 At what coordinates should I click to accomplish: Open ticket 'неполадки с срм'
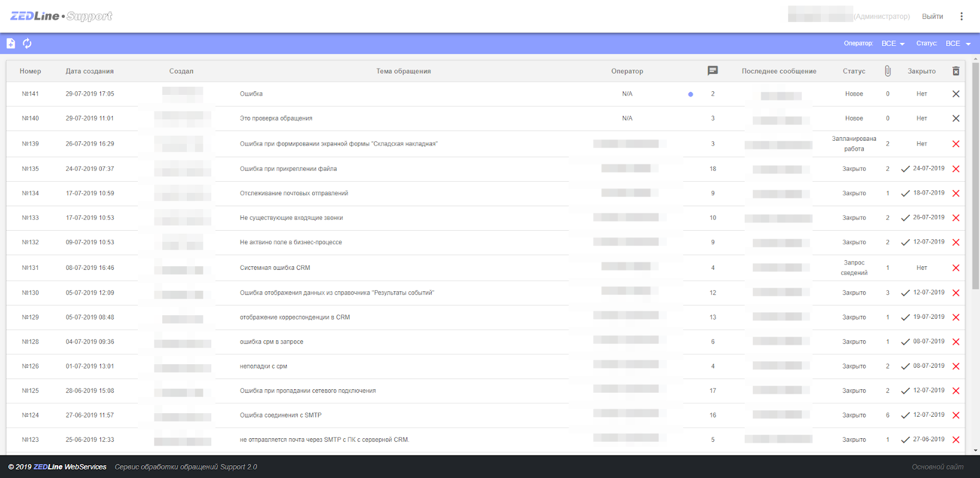(263, 367)
